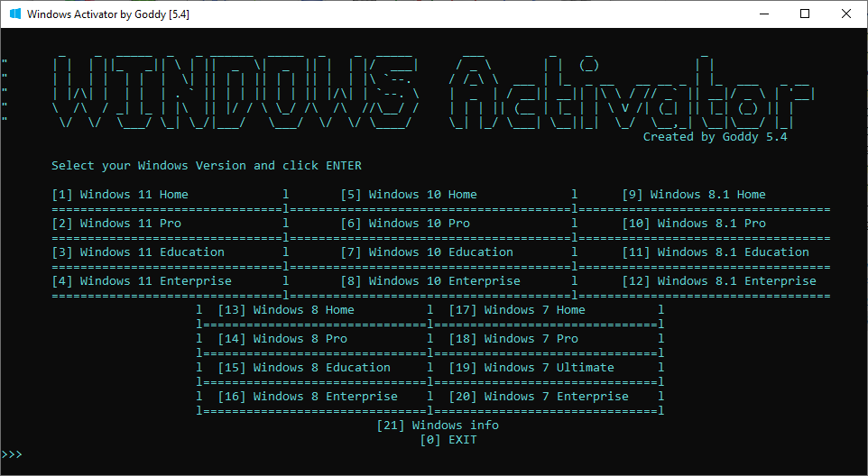Select '[1] Windows 11 Home' entry
The image size is (868, 476).
coord(120,195)
